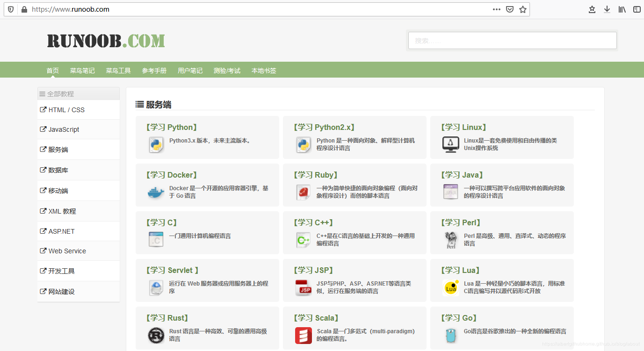Click the Docker whale icon
The height and width of the screenshot is (351, 644).
pyautogui.click(x=156, y=192)
